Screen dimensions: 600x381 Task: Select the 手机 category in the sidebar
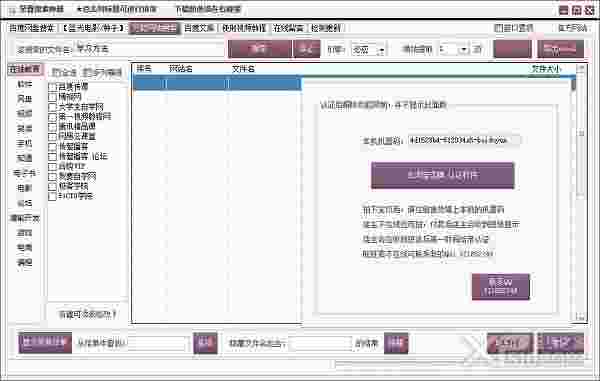(24, 143)
